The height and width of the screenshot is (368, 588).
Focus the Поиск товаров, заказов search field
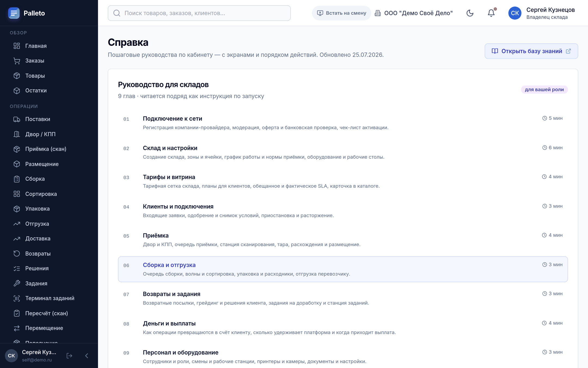click(199, 13)
